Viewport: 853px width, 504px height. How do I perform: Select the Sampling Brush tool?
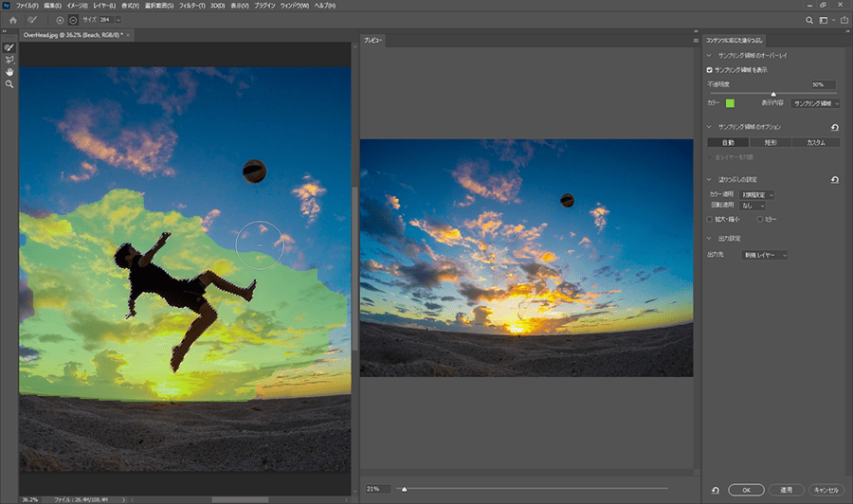pyautogui.click(x=9, y=47)
